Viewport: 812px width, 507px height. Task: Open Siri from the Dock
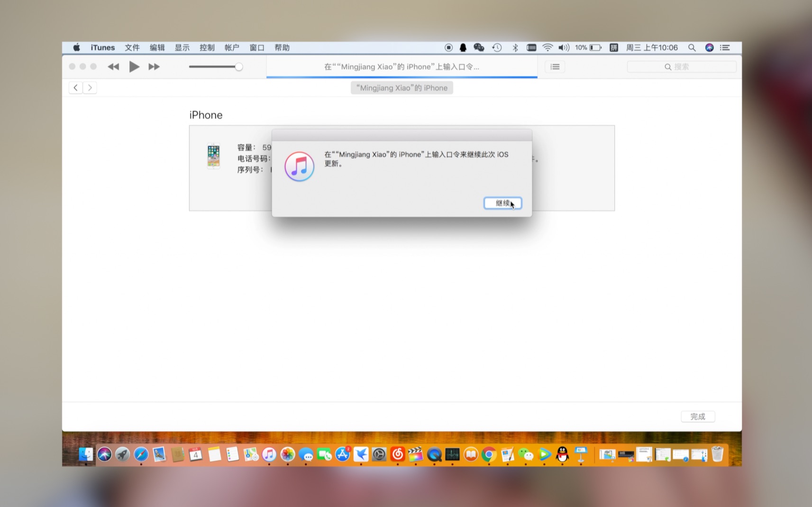pos(104,454)
